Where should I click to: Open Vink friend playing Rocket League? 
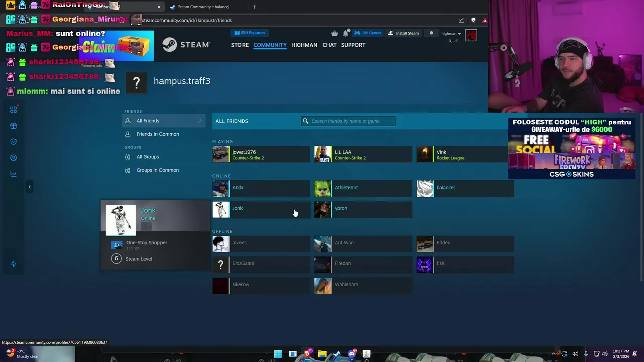click(465, 154)
